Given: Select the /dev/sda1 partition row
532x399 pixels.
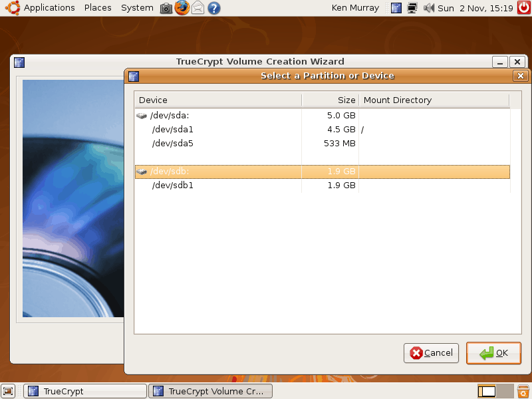Looking at the screenshot, I should tap(323, 129).
